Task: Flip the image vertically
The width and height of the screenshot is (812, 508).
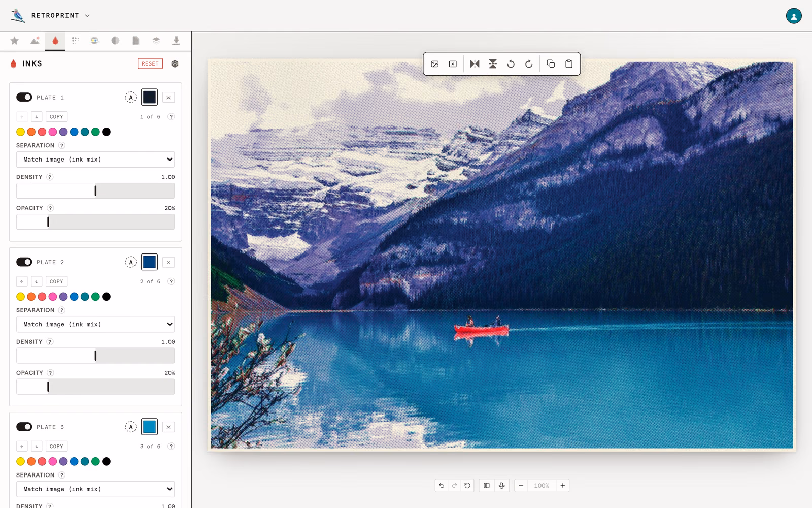Action: click(493, 64)
